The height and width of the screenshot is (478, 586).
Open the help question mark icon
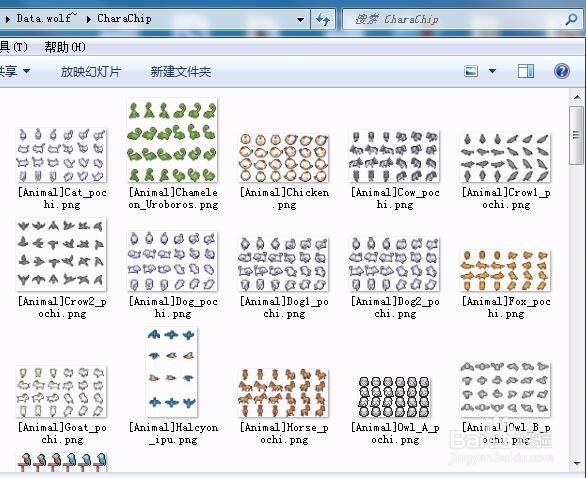point(561,71)
